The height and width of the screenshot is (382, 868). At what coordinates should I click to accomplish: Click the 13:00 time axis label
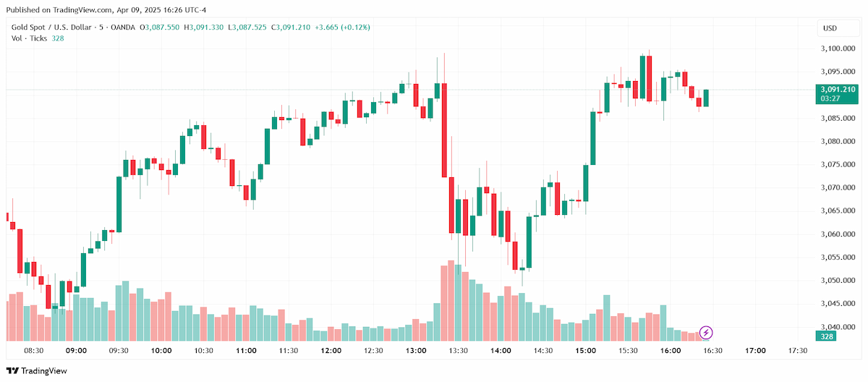point(416,350)
